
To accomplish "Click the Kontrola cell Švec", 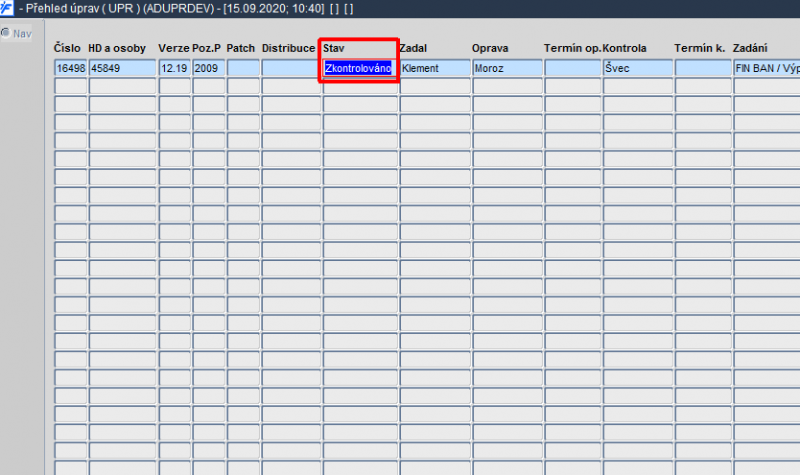I will point(638,68).
